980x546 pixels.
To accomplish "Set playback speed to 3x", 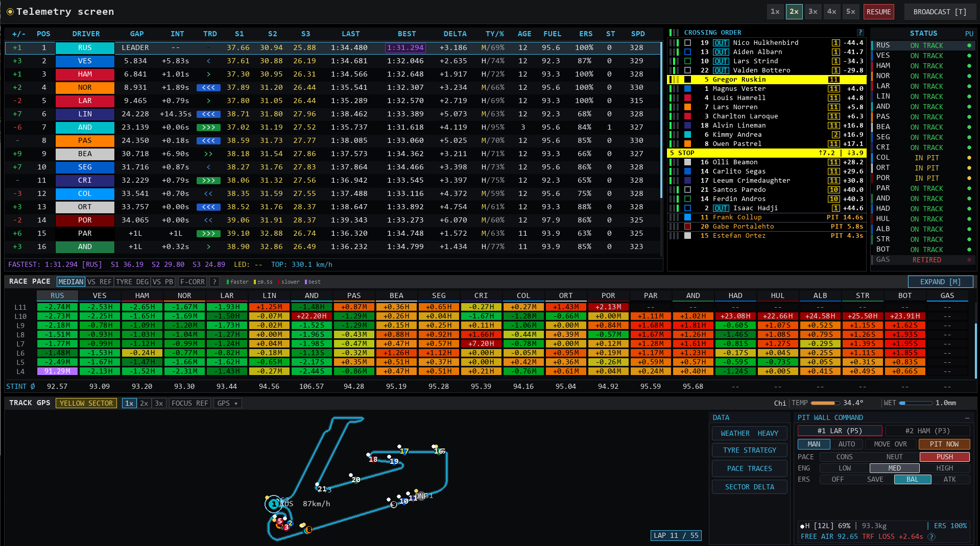I will [813, 11].
